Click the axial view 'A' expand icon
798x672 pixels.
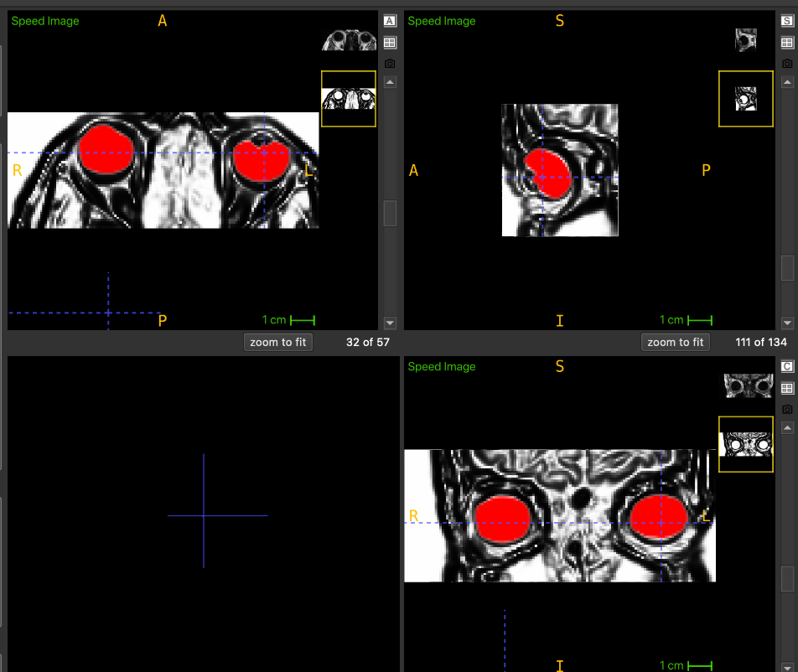click(390, 21)
